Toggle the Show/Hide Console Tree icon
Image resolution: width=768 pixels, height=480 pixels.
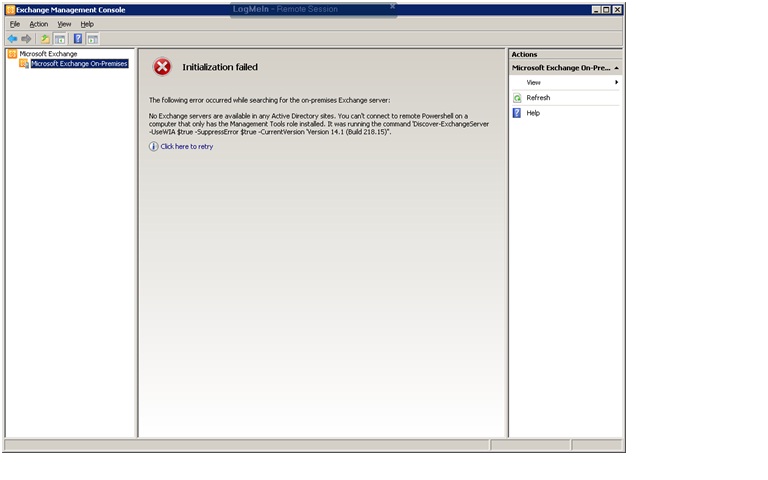coord(60,39)
